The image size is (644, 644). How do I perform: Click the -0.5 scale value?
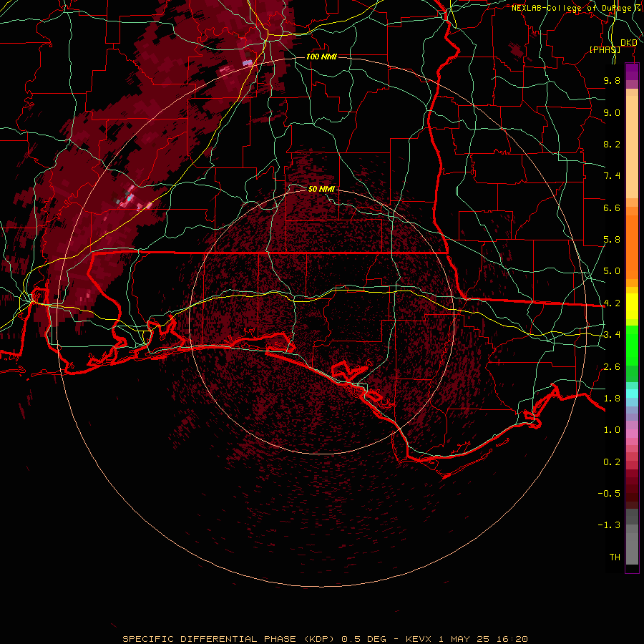(x=609, y=494)
